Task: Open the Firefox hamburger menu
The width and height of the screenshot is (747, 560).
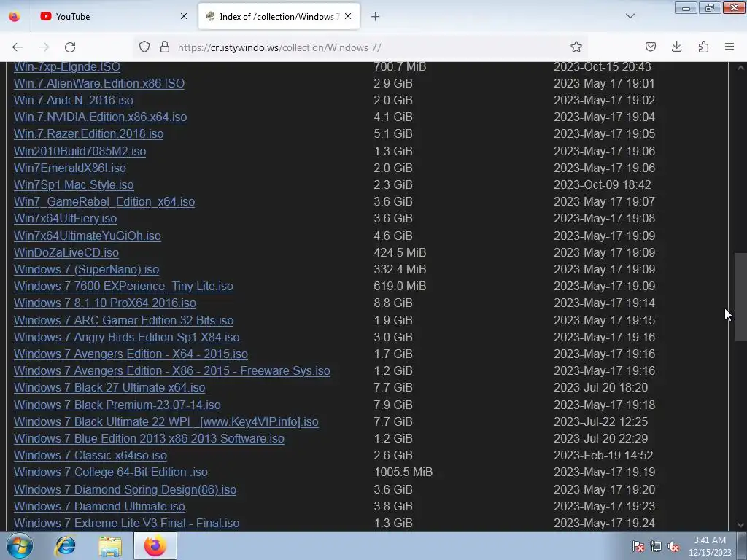Action: pyautogui.click(x=729, y=47)
